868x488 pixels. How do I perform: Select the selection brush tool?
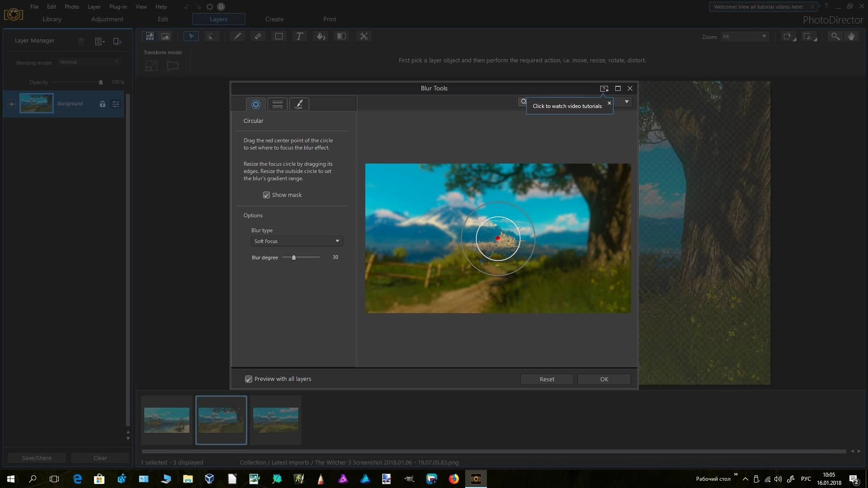[212, 36]
